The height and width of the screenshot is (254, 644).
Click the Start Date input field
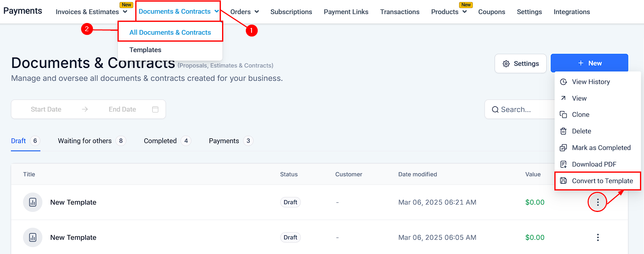pyautogui.click(x=46, y=109)
